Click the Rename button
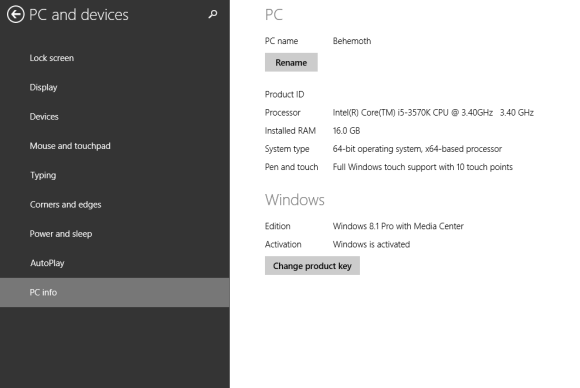The width and height of the screenshot is (580, 388). [x=291, y=63]
